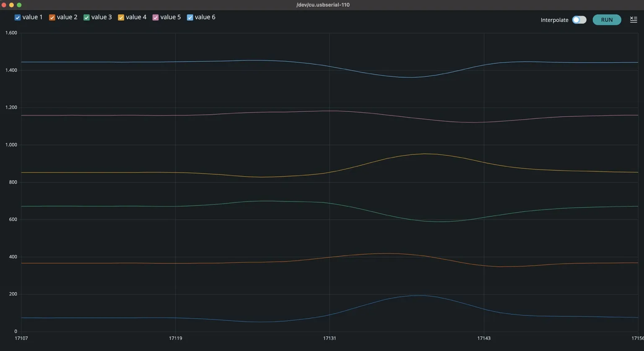Uncheck the value 5 checkbox
644x351 pixels.
tap(156, 18)
